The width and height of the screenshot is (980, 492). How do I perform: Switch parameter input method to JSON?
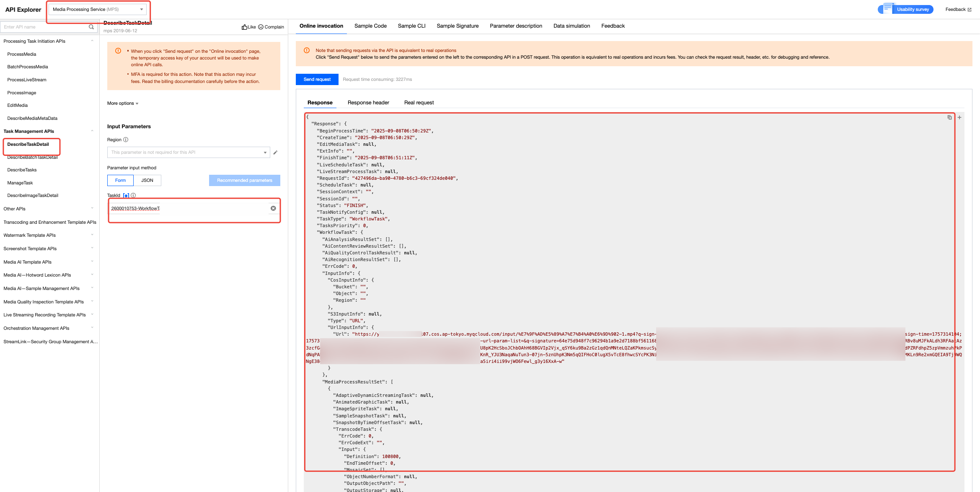click(x=147, y=180)
